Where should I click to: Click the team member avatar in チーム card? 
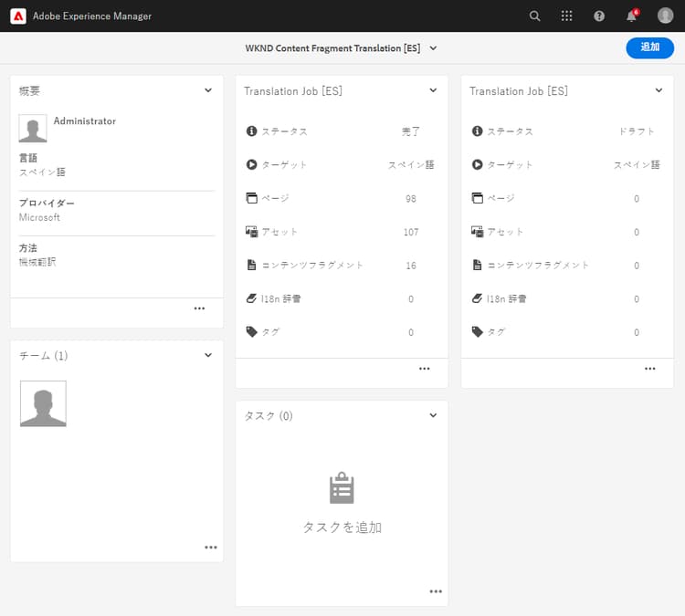[43, 403]
